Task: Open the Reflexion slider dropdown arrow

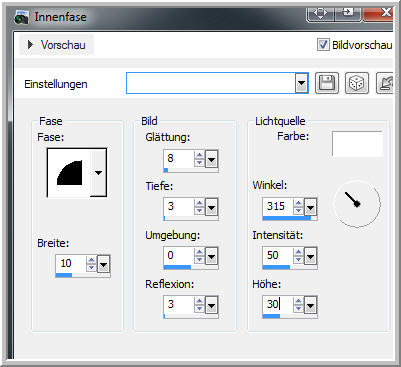Action: coord(211,305)
